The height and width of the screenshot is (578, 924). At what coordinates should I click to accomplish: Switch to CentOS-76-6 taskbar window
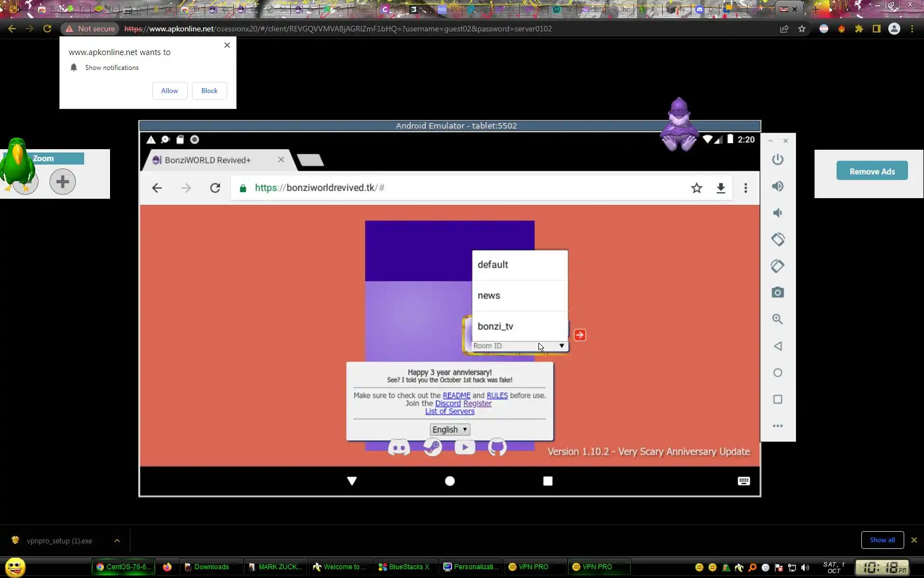tap(125, 567)
